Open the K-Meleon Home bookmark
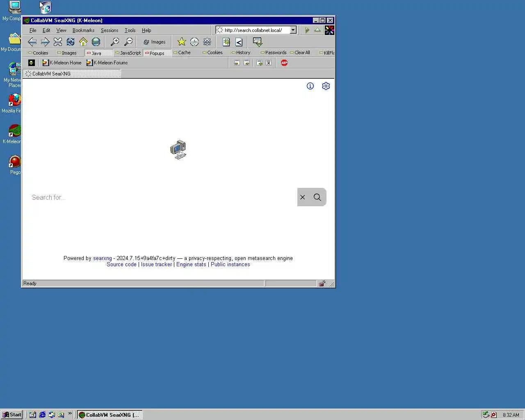 [x=62, y=63]
